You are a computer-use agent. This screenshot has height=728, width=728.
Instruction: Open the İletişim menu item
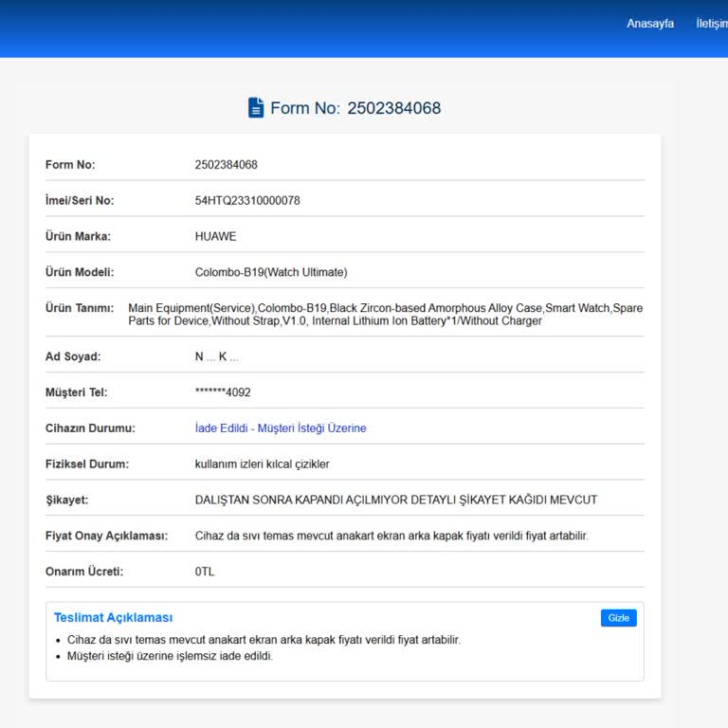[x=711, y=24]
